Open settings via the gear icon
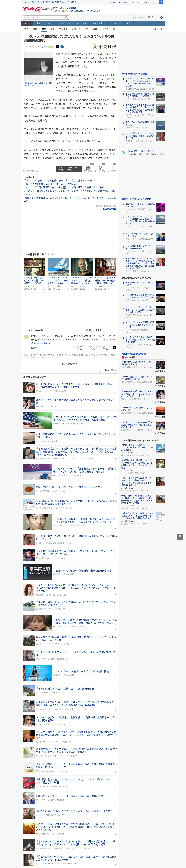The width and height of the screenshot is (186, 868). [161, 17]
